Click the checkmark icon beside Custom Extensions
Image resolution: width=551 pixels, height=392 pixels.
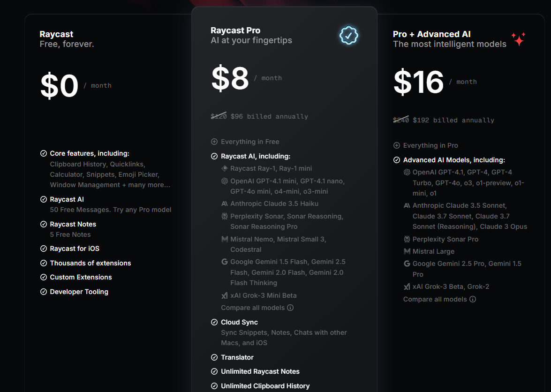(x=44, y=277)
